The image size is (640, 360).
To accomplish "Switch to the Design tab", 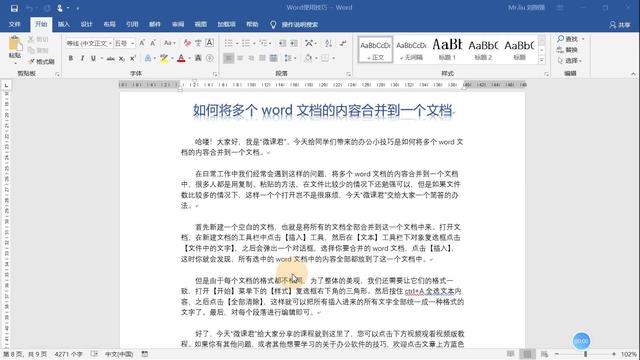I will pos(87,24).
